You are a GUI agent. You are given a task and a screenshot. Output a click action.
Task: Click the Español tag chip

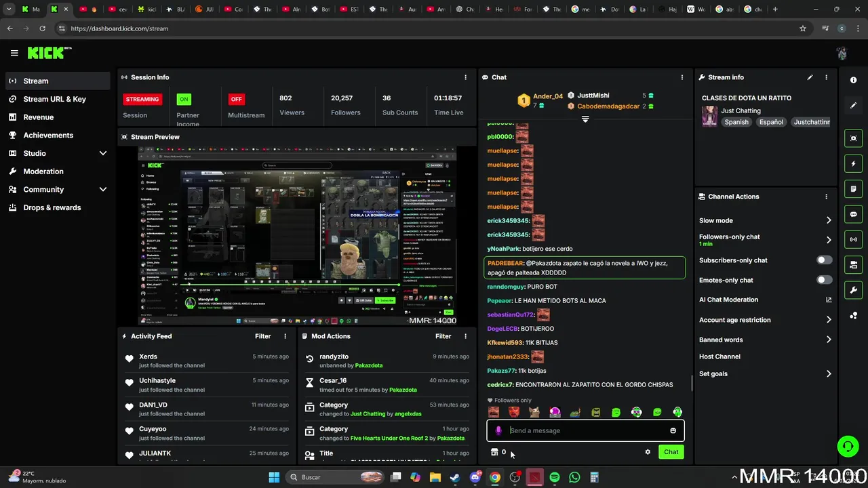point(771,122)
